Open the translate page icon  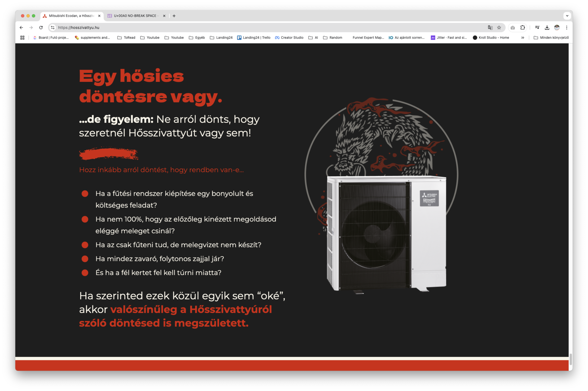pos(490,27)
